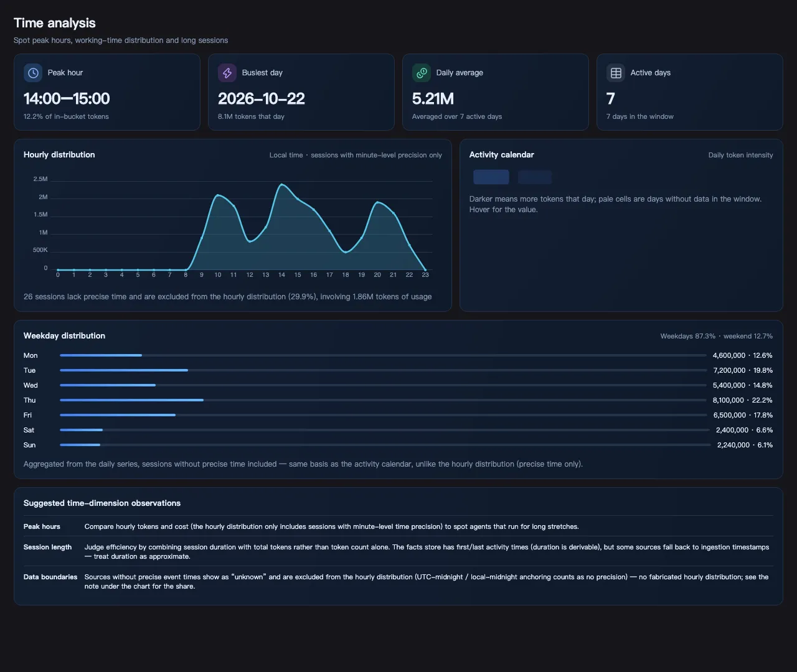Click the 500K y-axis label
This screenshot has height=672, width=797.
(40, 250)
